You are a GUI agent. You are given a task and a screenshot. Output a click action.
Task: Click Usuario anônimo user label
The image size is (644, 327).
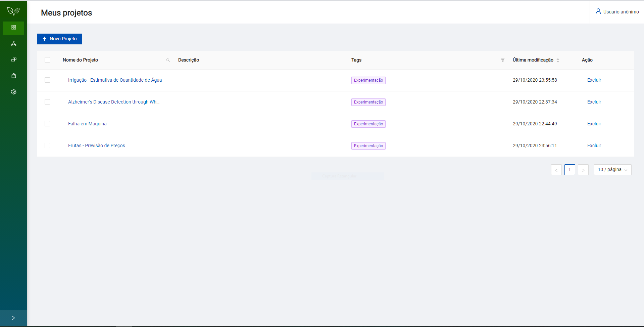click(621, 12)
